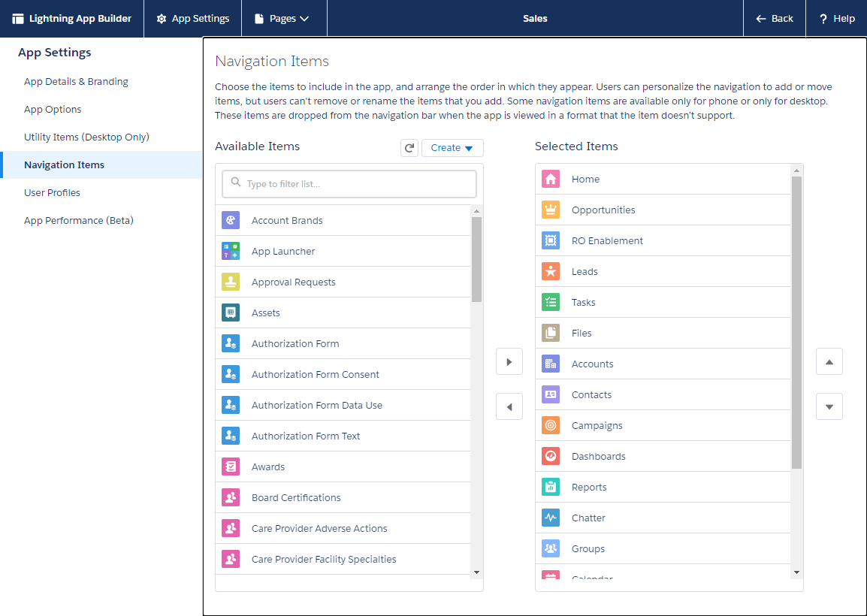Screen dimensions: 867x616
Task: Click the Authorization Form Data Use icon
Action: coord(231,405)
